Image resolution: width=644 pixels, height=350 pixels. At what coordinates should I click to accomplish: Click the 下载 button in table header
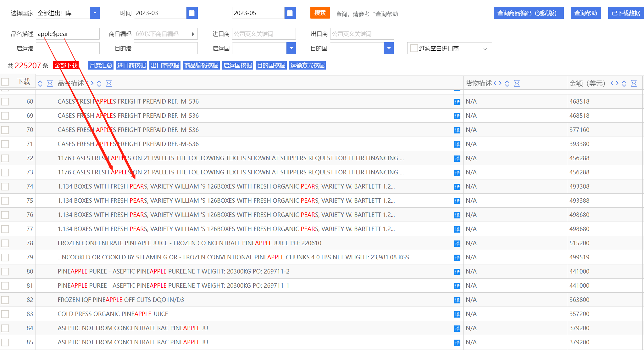tap(24, 82)
